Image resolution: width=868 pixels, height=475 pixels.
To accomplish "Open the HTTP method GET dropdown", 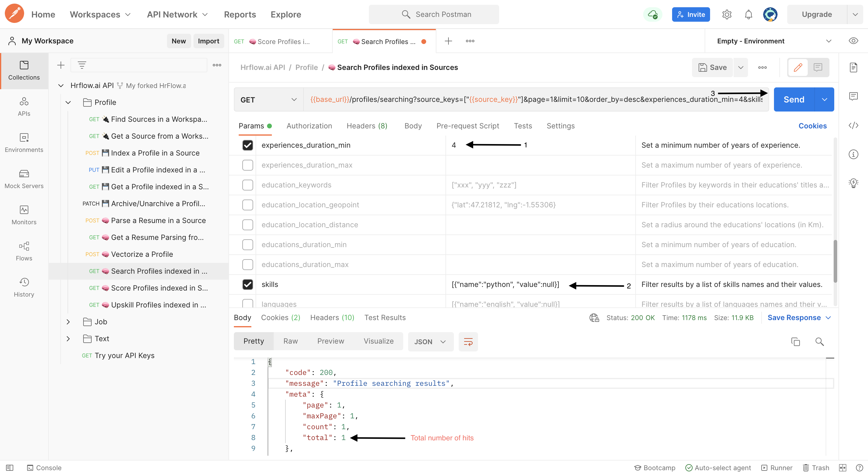I will click(x=269, y=100).
